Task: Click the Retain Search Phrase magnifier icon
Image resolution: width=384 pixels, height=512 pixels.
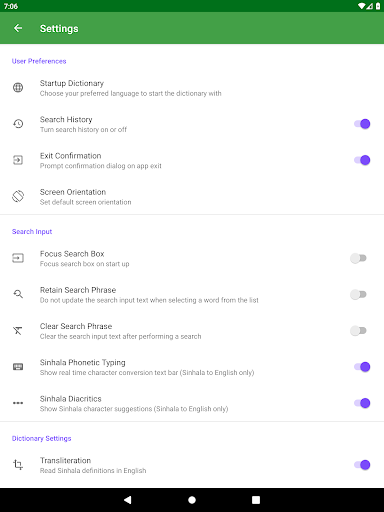Action: [18, 294]
